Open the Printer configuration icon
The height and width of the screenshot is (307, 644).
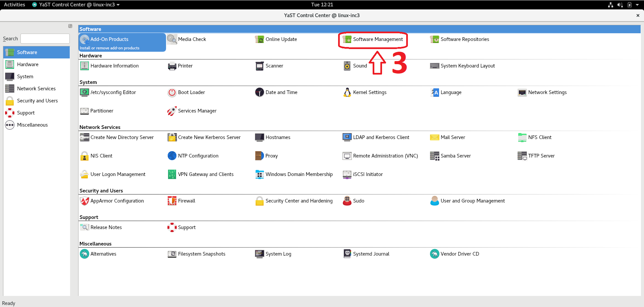[x=172, y=66]
